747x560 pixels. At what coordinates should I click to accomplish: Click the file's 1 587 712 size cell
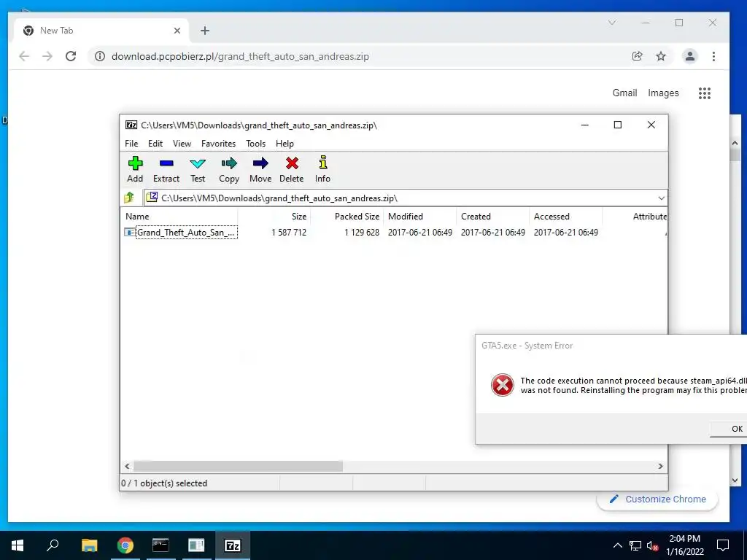coord(289,233)
